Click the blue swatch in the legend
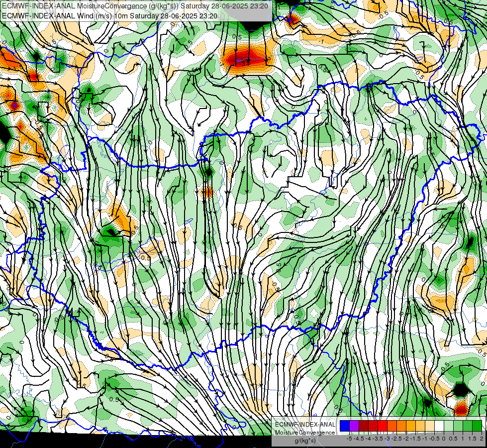The width and height of the screenshot is (487, 448). click(x=345, y=426)
